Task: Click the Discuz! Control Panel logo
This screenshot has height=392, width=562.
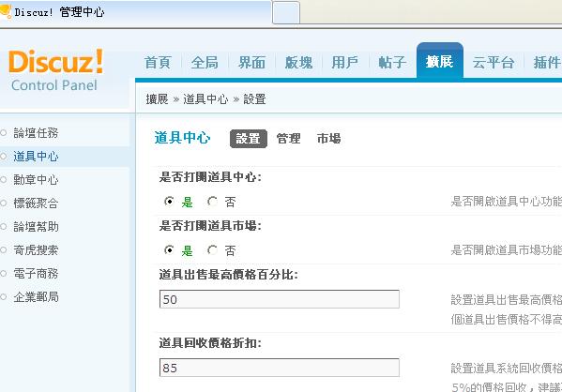Action: (56, 70)
